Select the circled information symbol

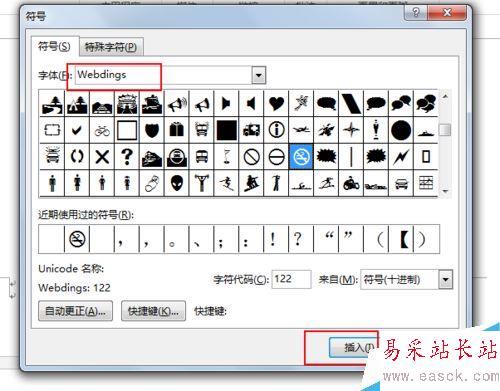coord(276,130)
